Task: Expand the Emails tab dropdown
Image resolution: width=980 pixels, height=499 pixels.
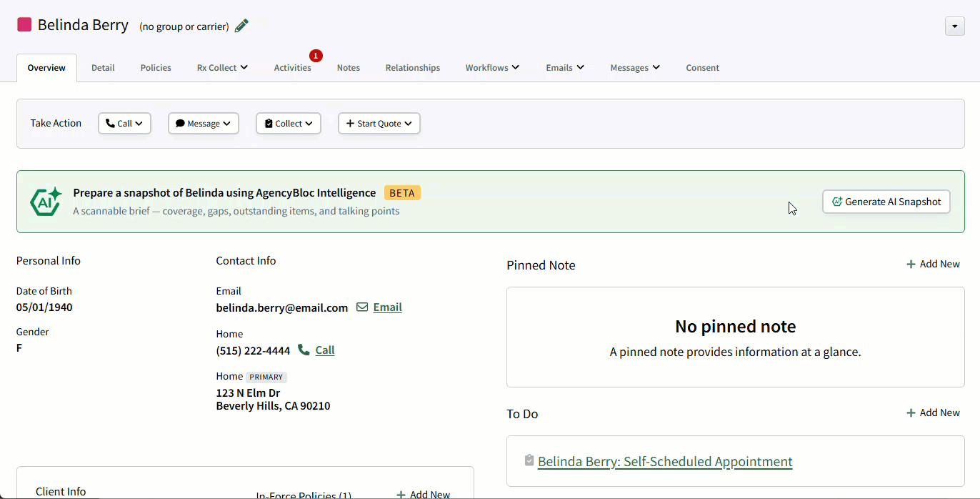Action: point(565,68)
